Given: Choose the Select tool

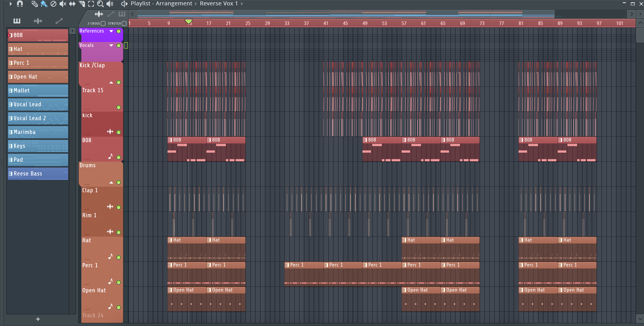Looking at the screenshot, I should (91, 4).
